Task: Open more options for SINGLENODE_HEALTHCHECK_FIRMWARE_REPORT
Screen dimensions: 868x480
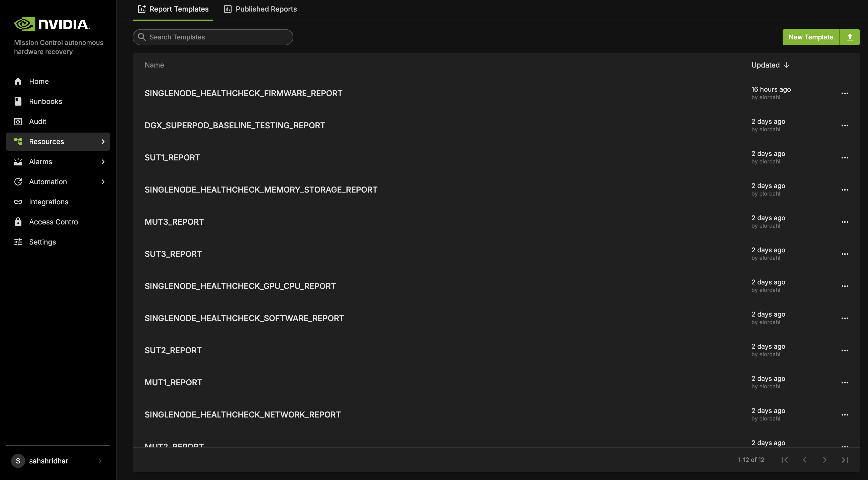Action: tap(845, 93)
